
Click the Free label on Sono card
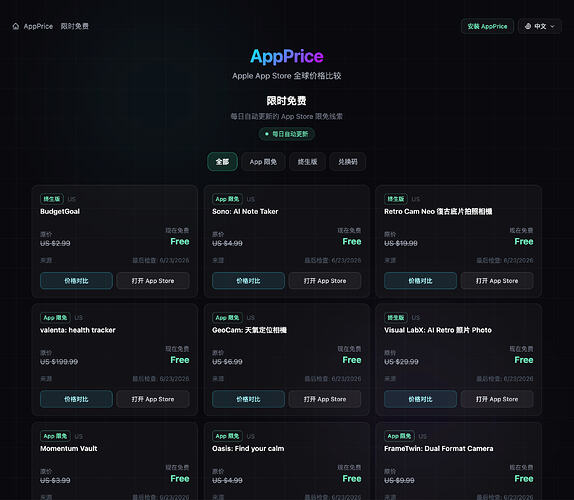pyautogui.click(x=352, y=242)
